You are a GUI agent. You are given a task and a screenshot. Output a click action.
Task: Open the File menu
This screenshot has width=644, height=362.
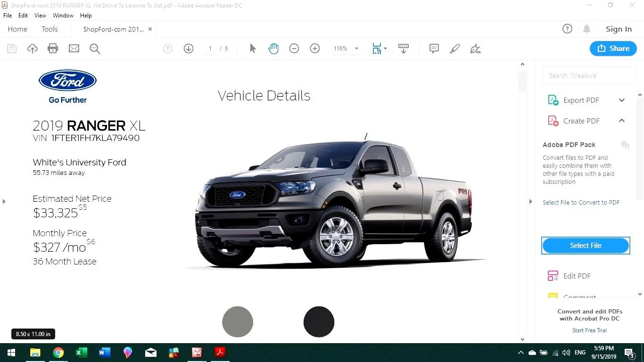[8, 16]
